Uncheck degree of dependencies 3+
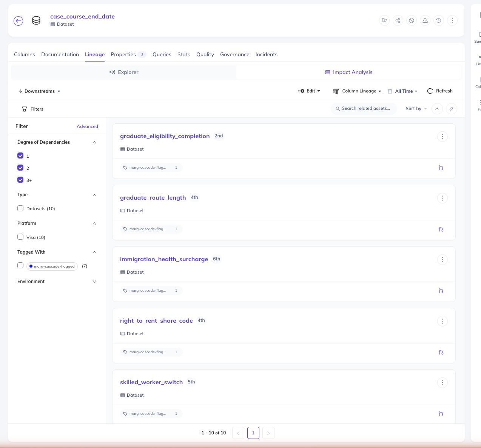 [20, 180]
